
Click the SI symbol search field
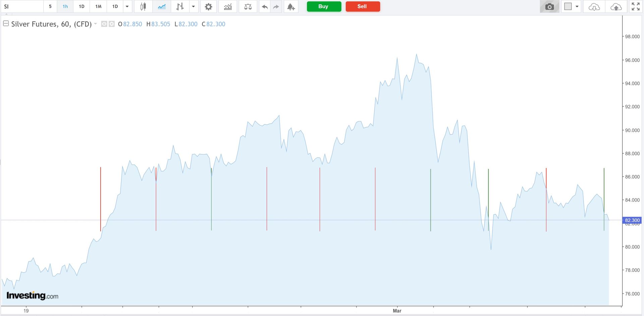[22, 7]
